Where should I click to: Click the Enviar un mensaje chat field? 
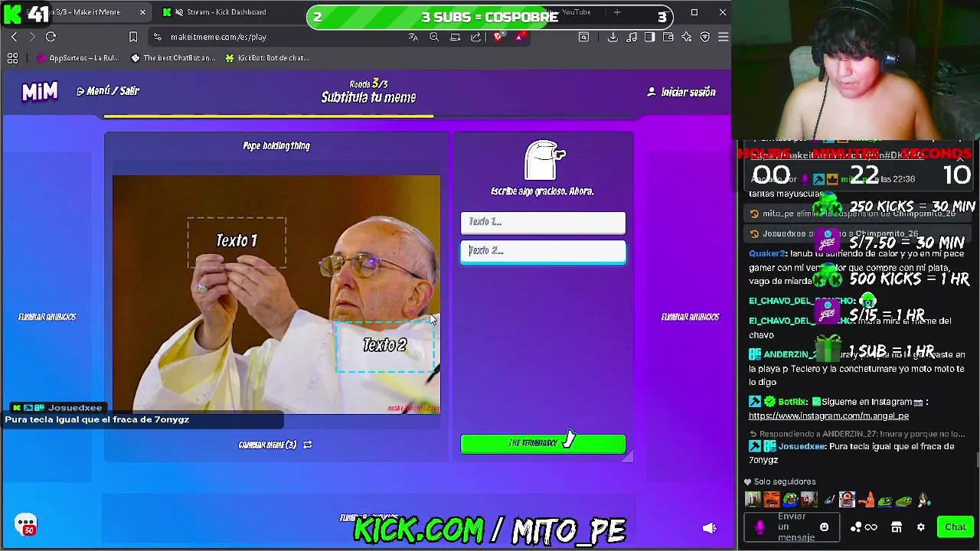click(792, 527)
